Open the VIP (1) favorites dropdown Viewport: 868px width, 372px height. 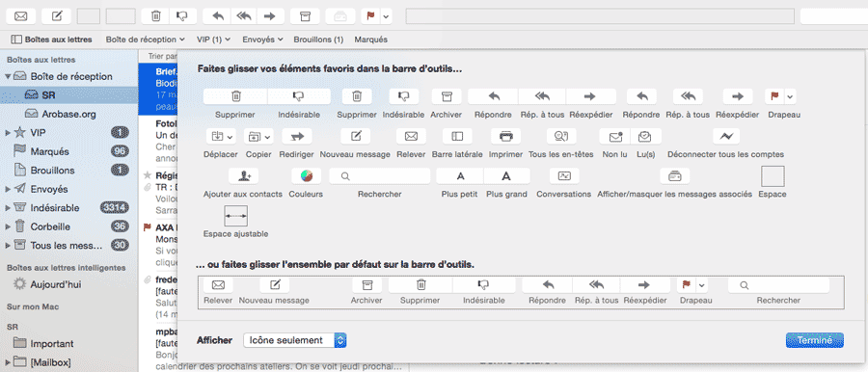tap(213, 40)
